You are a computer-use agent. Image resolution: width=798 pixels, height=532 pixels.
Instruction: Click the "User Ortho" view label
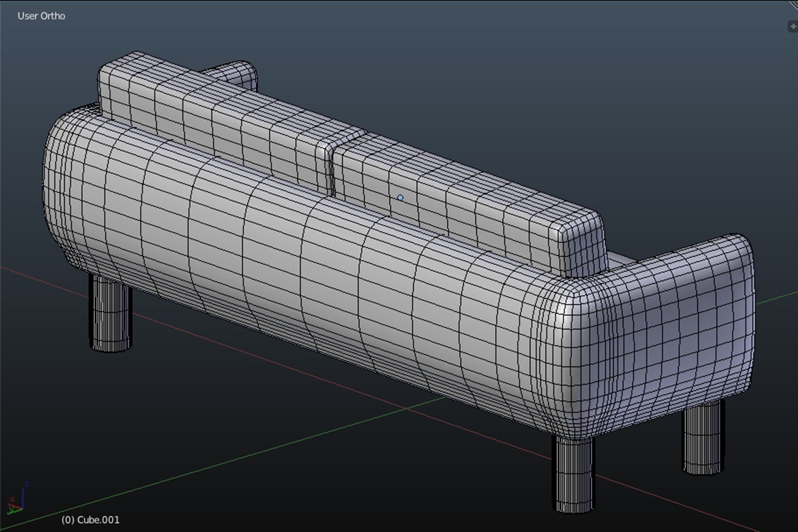pos(41,16)
